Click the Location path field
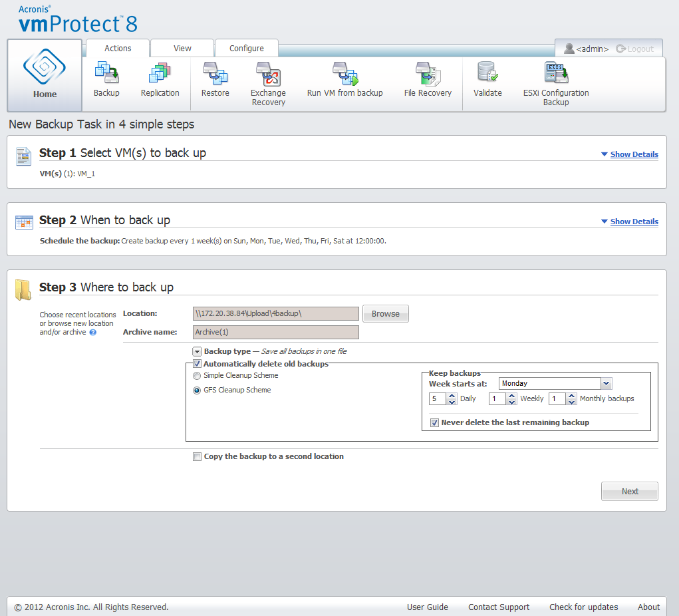Screen dimensions: 679x616 point(276,313)
